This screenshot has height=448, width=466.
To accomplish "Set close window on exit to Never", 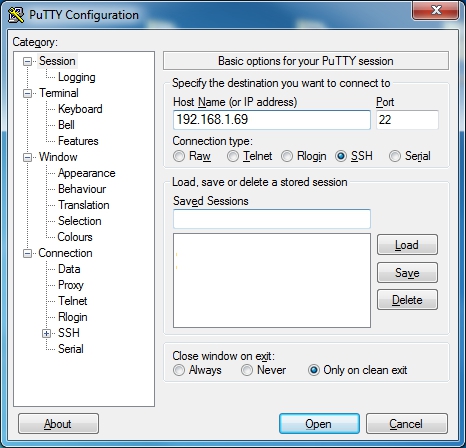I will pos(247,370).
